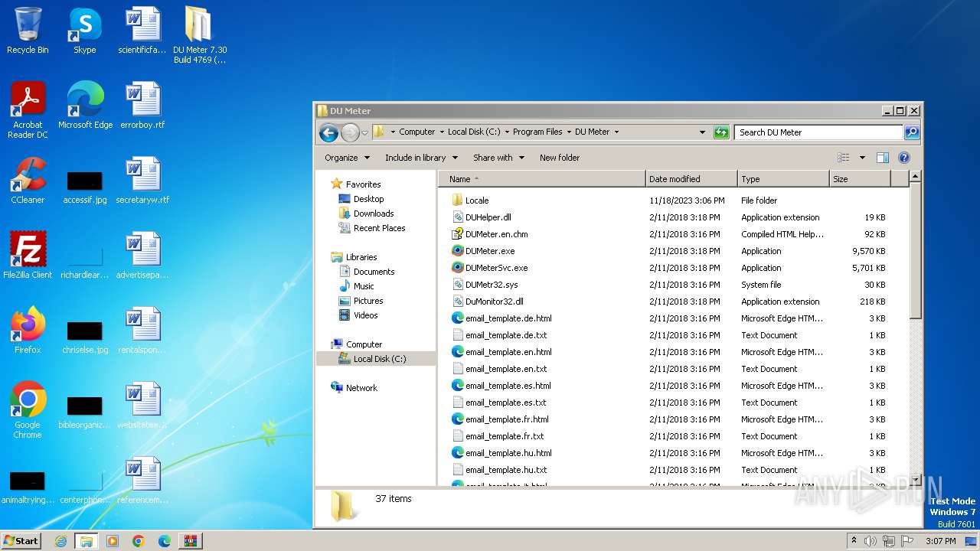Open the Firefox desktop shortcut
Screen dimensions: 980x551
coord(28,331)
